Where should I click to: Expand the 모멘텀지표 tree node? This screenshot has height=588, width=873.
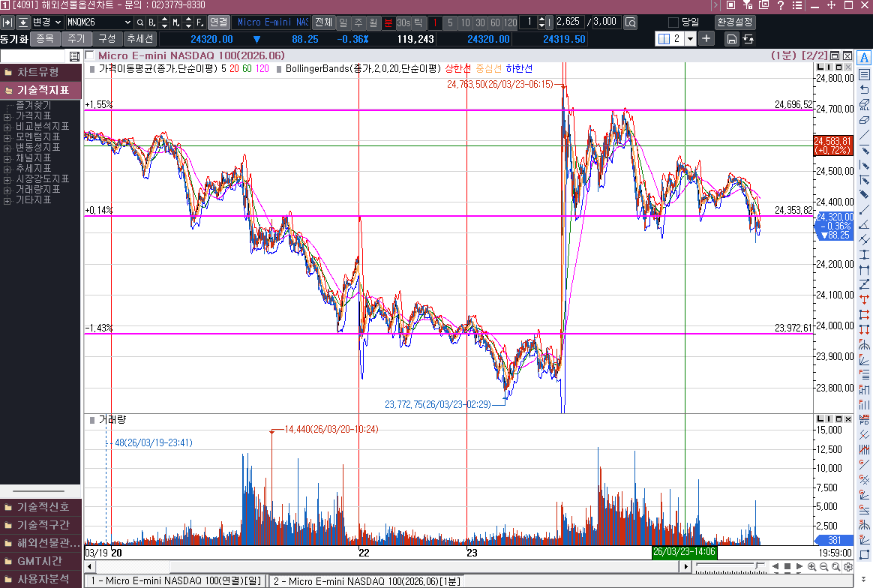tap(7, 137)
